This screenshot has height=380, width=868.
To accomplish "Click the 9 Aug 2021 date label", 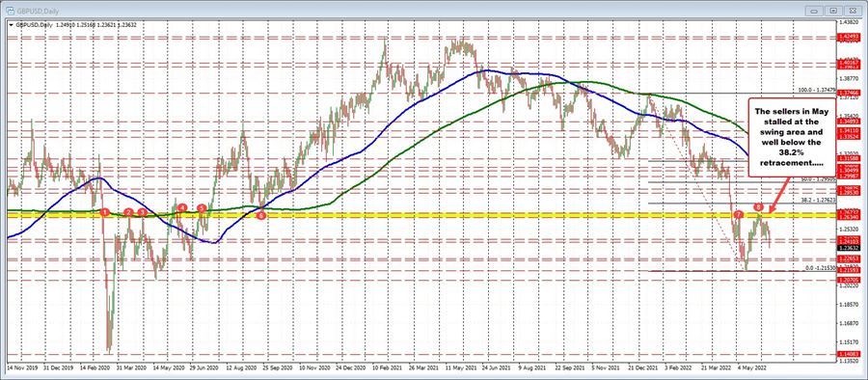I will click(x=532, y=366).
